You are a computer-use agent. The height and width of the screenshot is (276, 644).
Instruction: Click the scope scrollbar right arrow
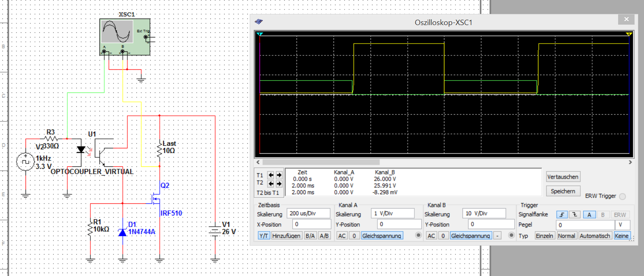tap(630, 162)
